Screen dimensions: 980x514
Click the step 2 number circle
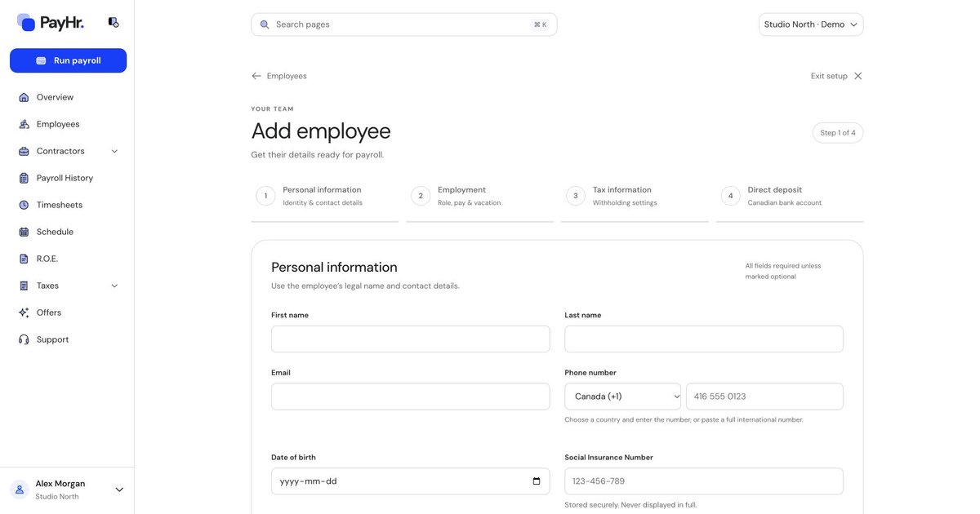pyautogui.click(x=421, y=196)
